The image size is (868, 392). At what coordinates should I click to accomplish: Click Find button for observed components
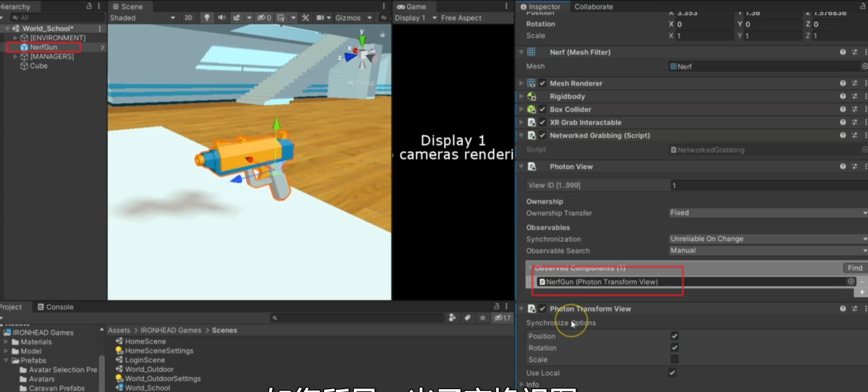point(855,268)
